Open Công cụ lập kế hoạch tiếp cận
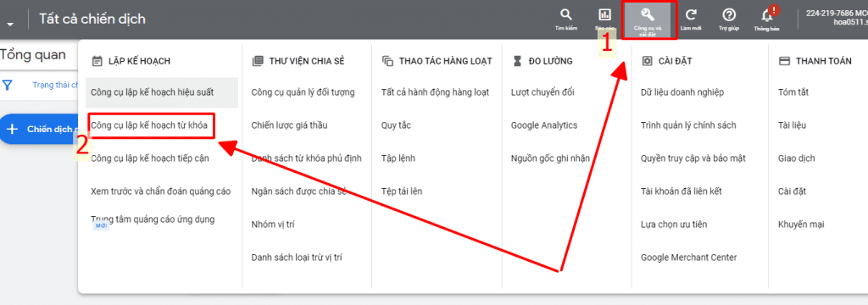 point(150,159)
